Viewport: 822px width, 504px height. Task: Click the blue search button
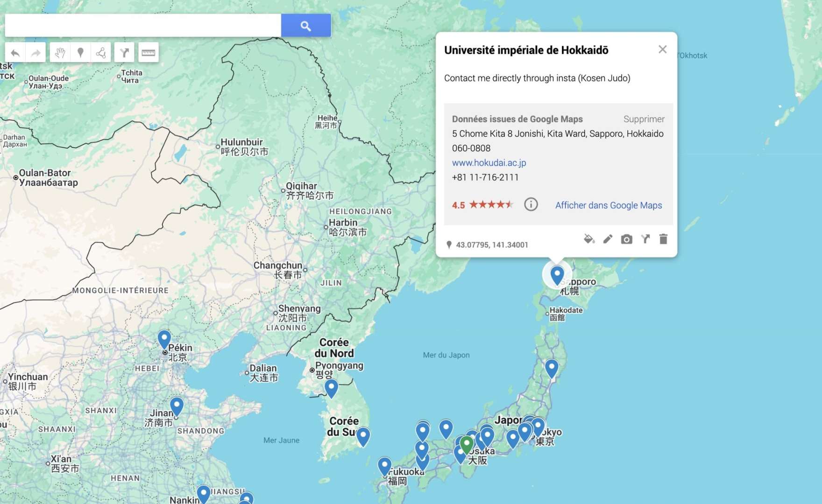(306, 26)
